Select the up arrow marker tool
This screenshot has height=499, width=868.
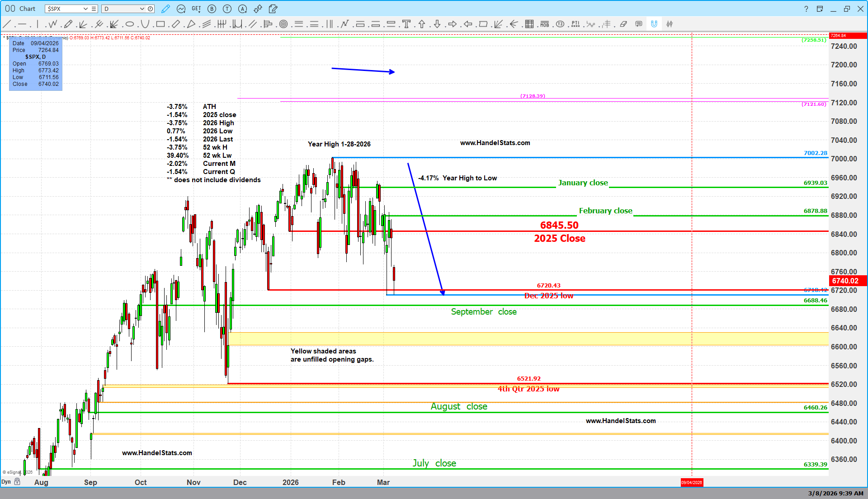point(422,24)
